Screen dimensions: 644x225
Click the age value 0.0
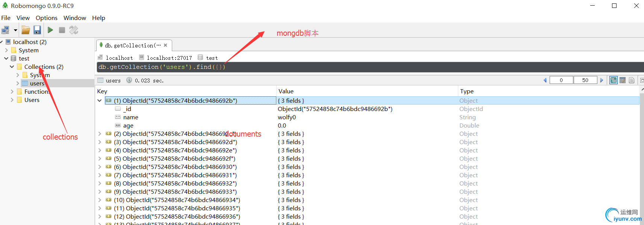tap(282, 125)
